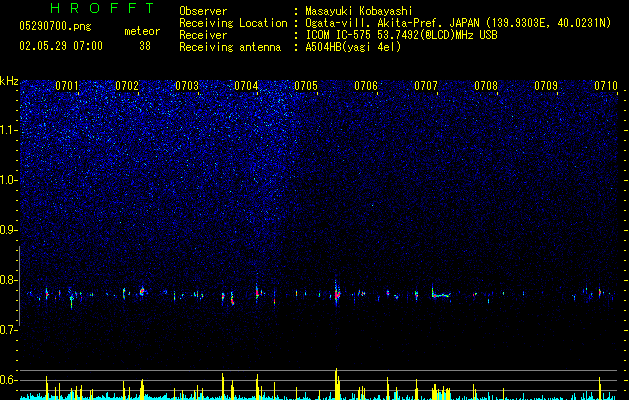Image resolution: width=629 pixels, height=400 pixels.
Task: Click the 0709 time marker
Action: click(x=546, y=86)
